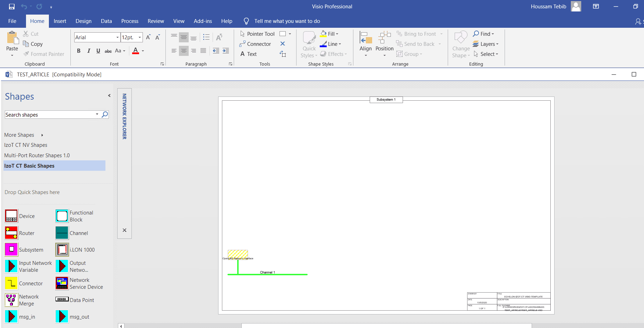This screenshot has height=328, width=644.
Task: Expand the font size dropdown
Action: [140, 37]
